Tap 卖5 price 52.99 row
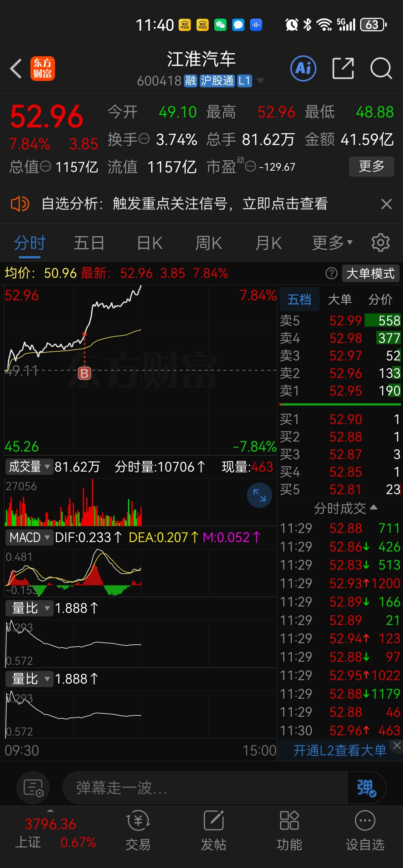The height and width of the screenshot is (868, 403). point(340,320)
